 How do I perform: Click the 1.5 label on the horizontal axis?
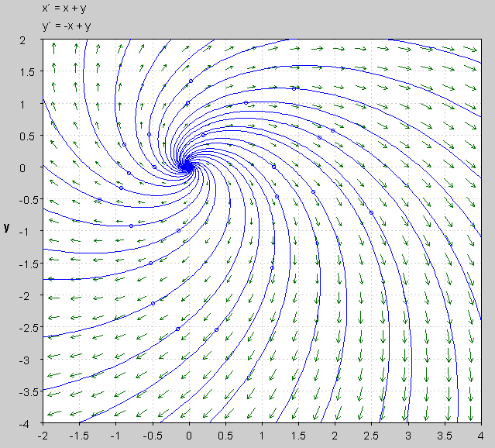pyautogui.click(x=298, y=436)
